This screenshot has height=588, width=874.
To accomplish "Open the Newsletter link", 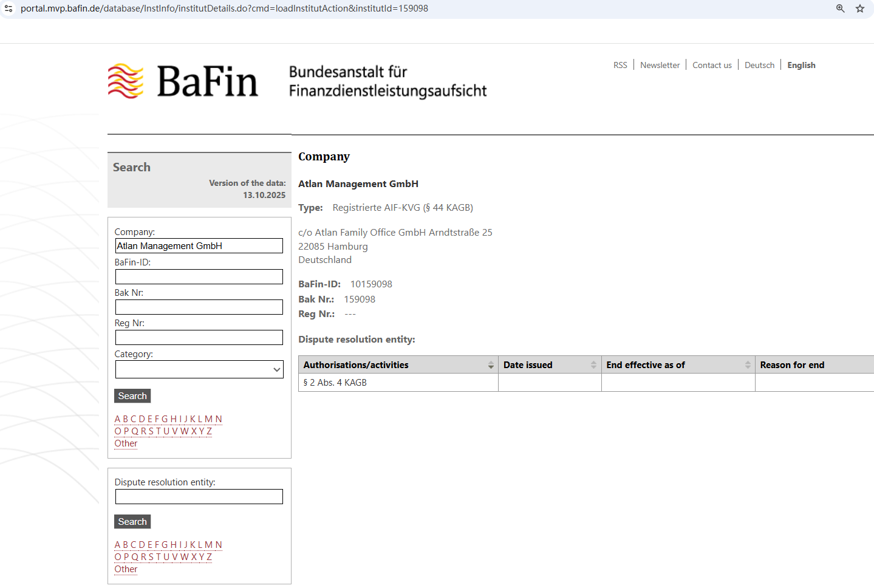I will point(660,65).
